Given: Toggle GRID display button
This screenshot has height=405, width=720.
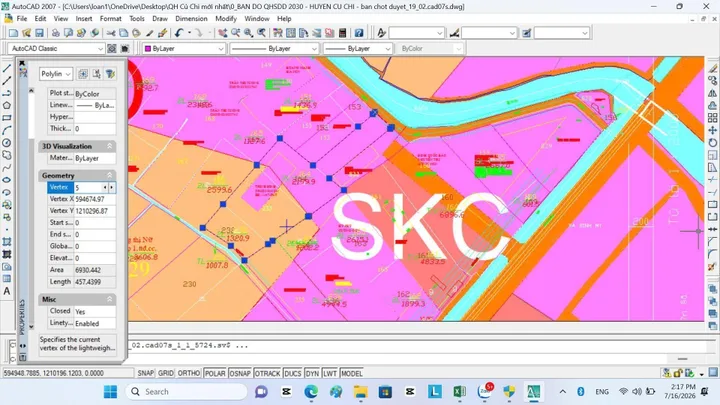Looking at the screenshot, I should [x=166, y=373].
